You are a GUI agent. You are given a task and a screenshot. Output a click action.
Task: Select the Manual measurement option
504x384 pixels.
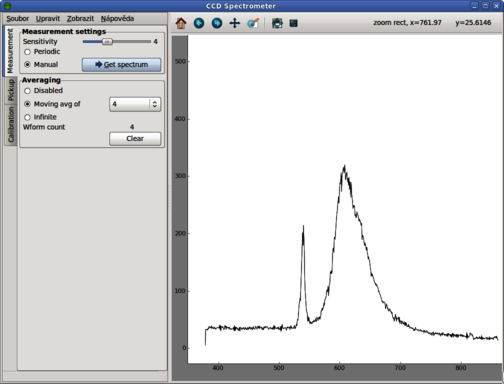coord(41,64)
